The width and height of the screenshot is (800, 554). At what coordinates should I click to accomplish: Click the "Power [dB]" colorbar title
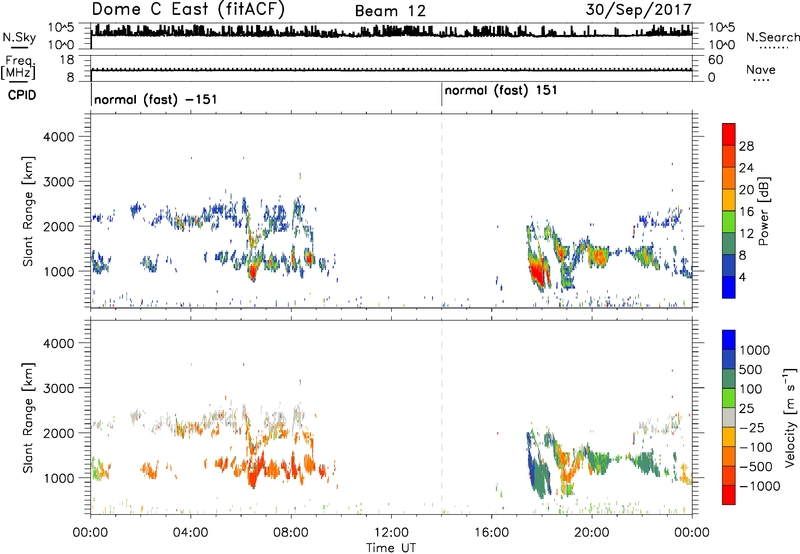click(x=764, y=211)
